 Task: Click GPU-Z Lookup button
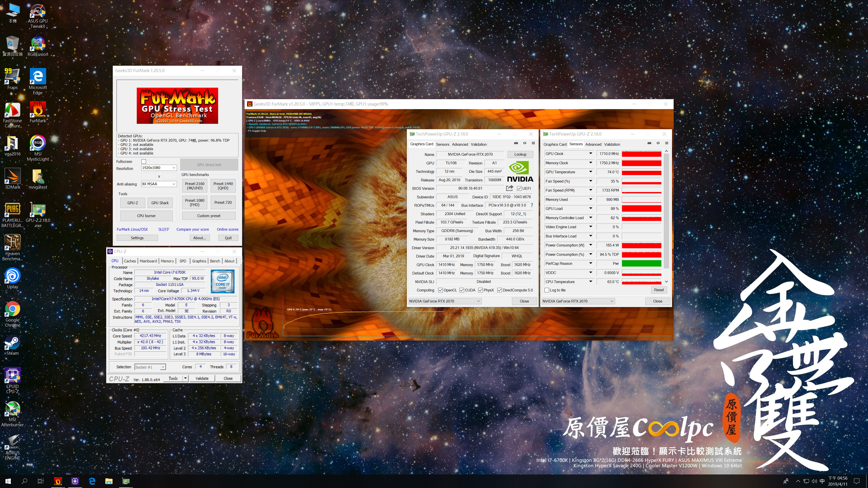tap(520, 154)
